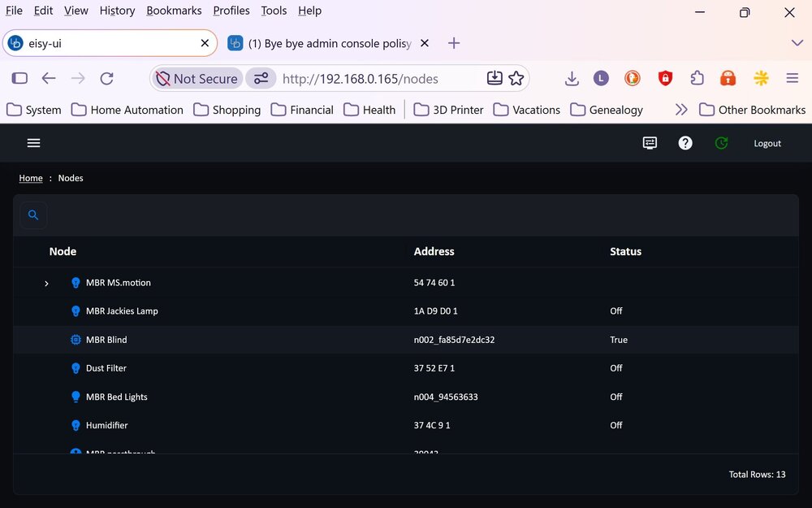Viewport: 812px width, 508px height.
Task: Sort by the Address column header
Action: tap(434, 251)
